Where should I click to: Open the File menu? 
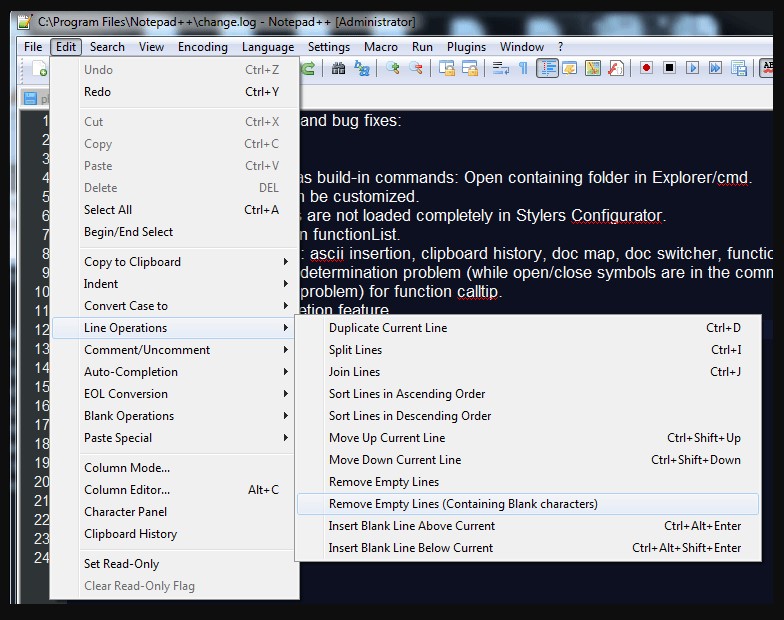[33, 47]
